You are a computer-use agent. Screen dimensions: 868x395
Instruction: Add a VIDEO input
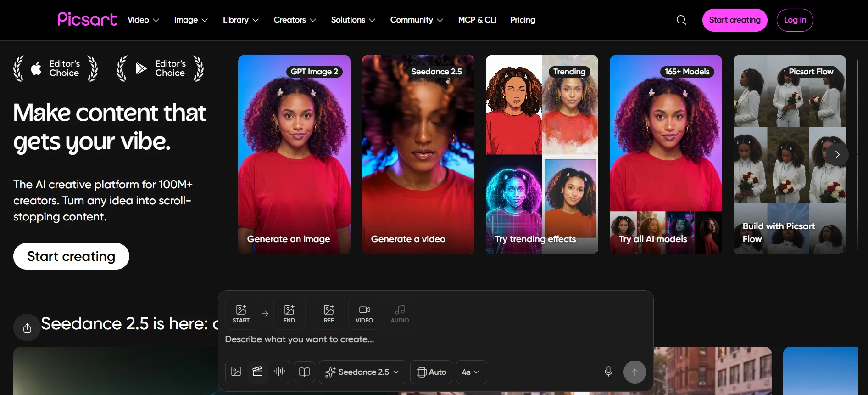click(x=364, y=314)
